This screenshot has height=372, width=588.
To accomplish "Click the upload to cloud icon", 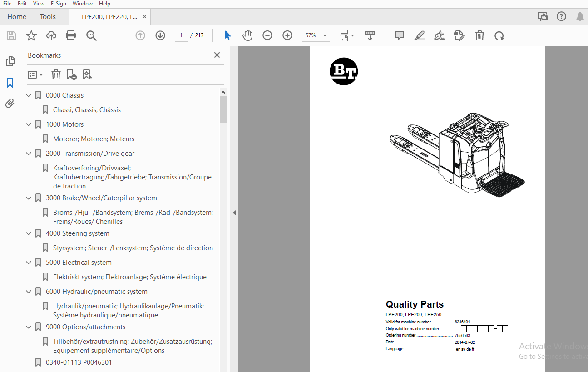I will (51, 35).
